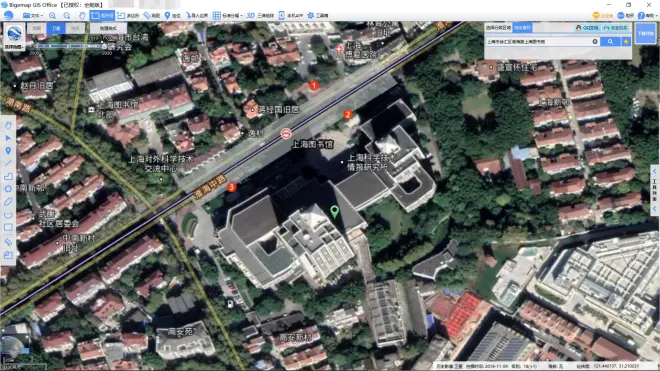Screen dimensions: 660x371
Task: Click the historical imagery timeline slider
Action: coord(67,46)
